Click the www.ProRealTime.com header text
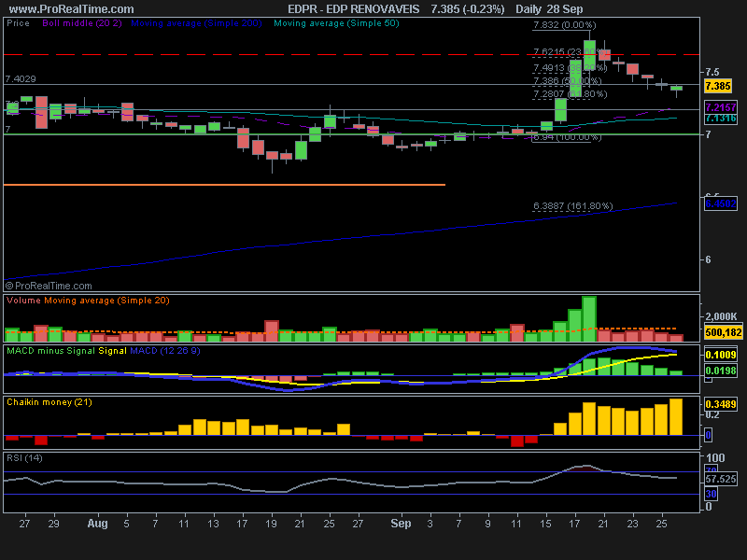The width and height of the screenshot is (747, 560). (x=72, y=9)
